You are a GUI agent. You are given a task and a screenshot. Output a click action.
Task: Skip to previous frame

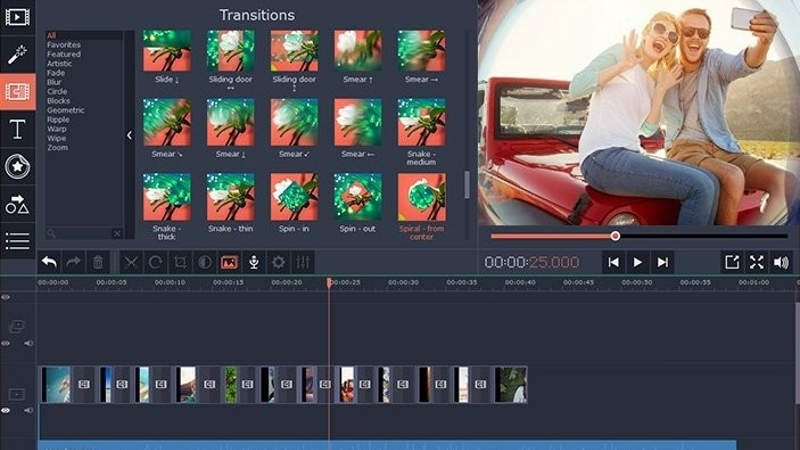pyautogui.click(x=613, y=262)
